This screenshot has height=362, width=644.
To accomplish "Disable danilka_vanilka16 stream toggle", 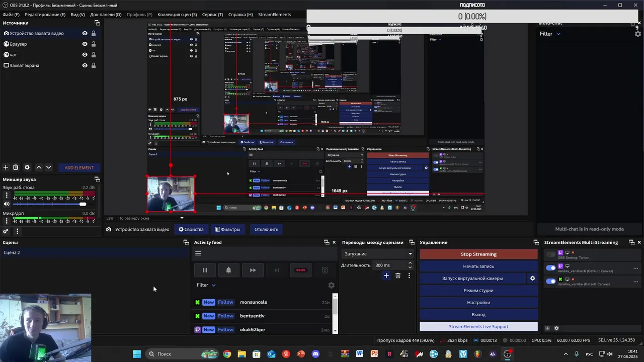I will (551, 268).
